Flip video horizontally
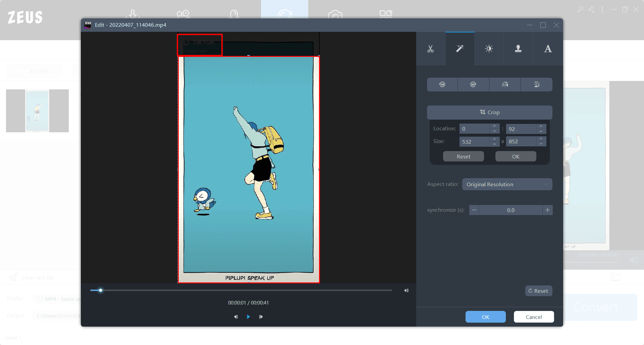This screenshot has width=644, height=345. pos(505,84)
